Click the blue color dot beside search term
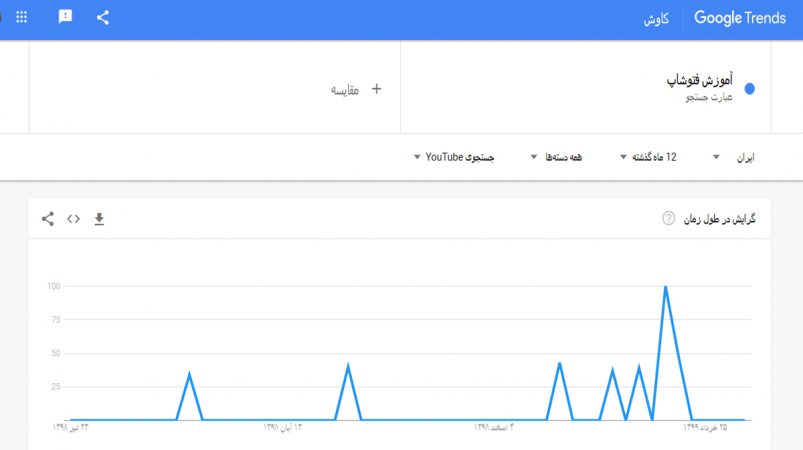The height and width of the screenshot is (450, 803). (x=750, y=89)
